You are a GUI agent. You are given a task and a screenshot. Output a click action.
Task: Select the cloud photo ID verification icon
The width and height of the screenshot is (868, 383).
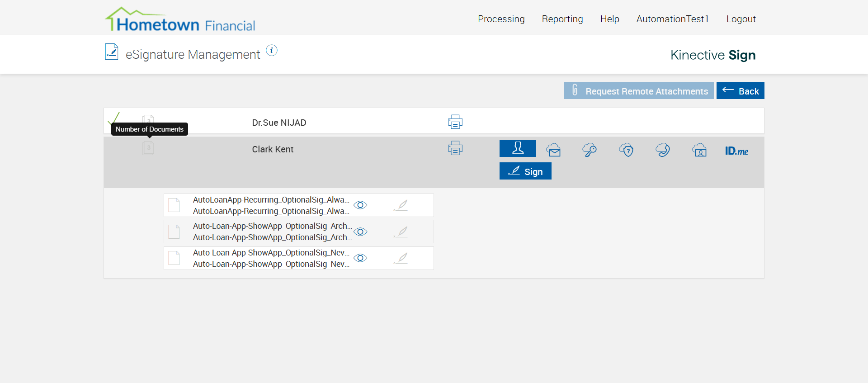pos(699,150)
